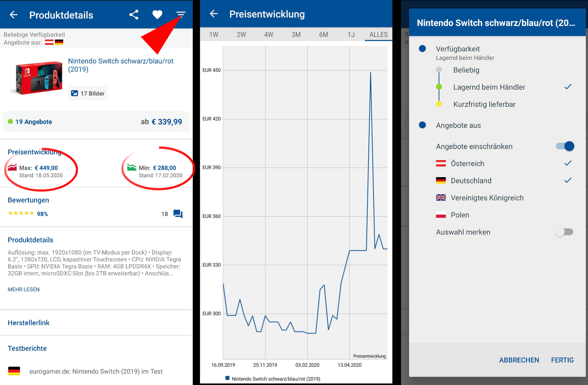Tap the heart favorite icon
588x385 pixels.
157,15
